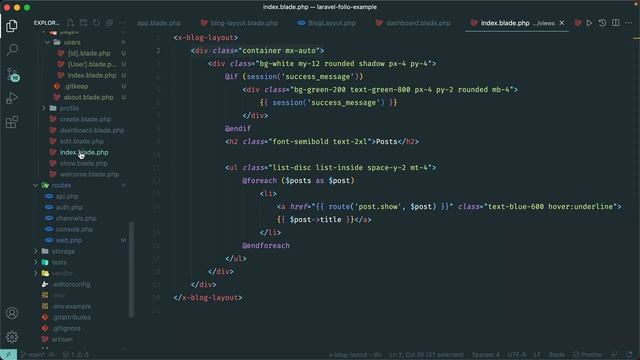Refresh the Explorer file tree
The width and height of the screenshot is (640, 360).
coord(96,23)
